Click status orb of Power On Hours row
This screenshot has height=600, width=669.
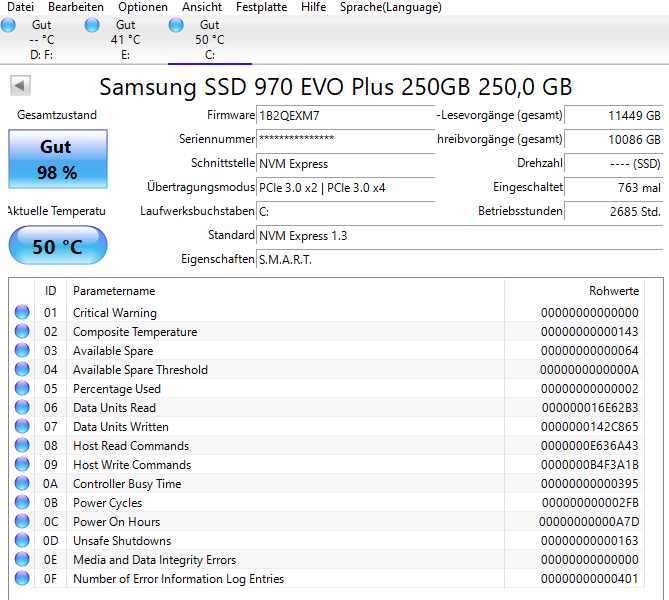click(22, 521)
